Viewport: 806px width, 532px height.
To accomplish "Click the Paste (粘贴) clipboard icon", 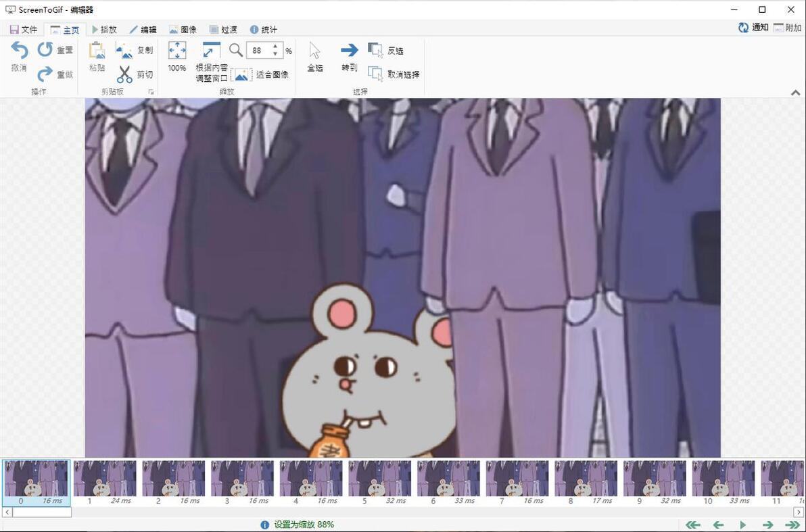I will (97, 51).
